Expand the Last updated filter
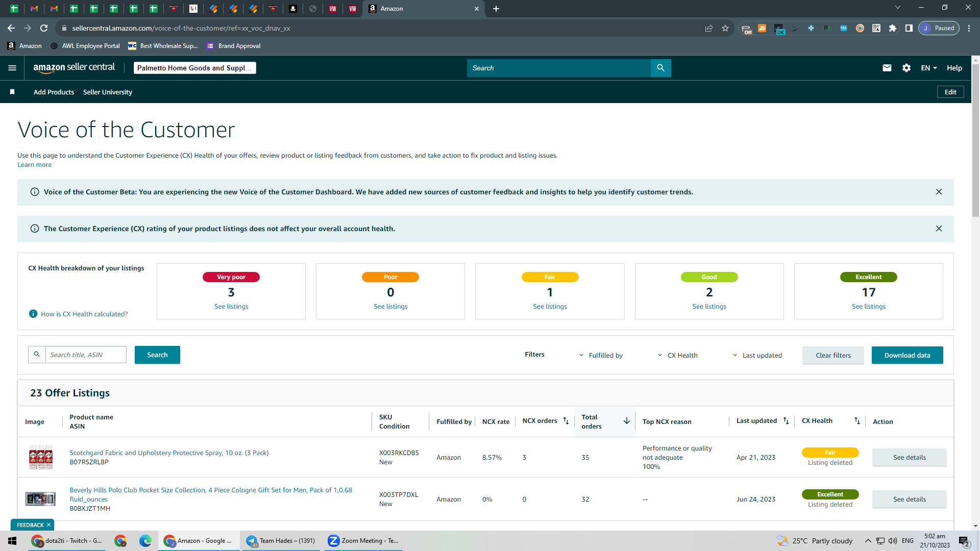 [x=757, y=355]
